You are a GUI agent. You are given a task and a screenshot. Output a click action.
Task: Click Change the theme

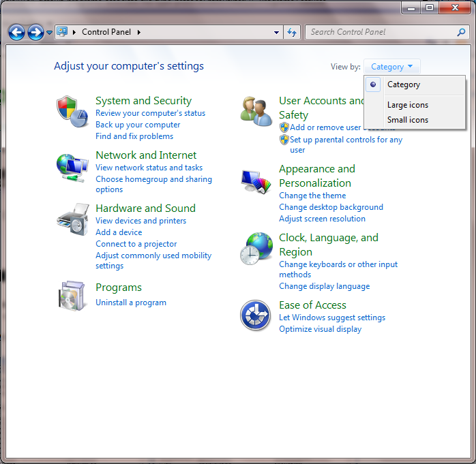point(312,196)
